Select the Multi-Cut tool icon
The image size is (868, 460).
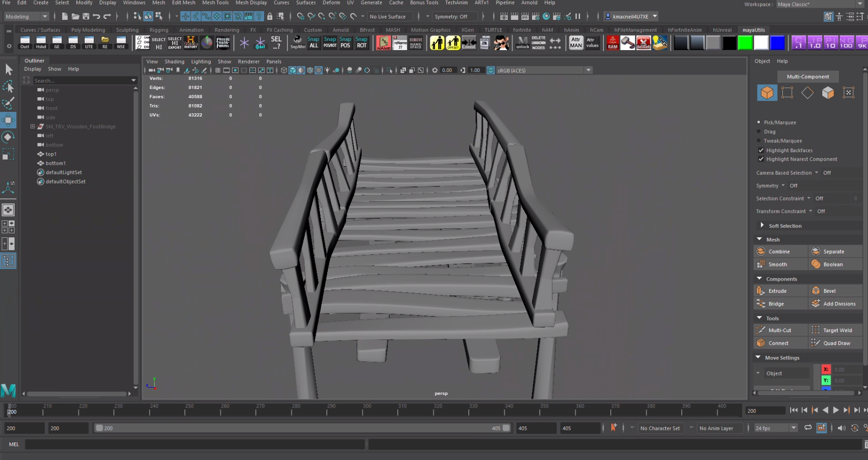pos(762,330)
